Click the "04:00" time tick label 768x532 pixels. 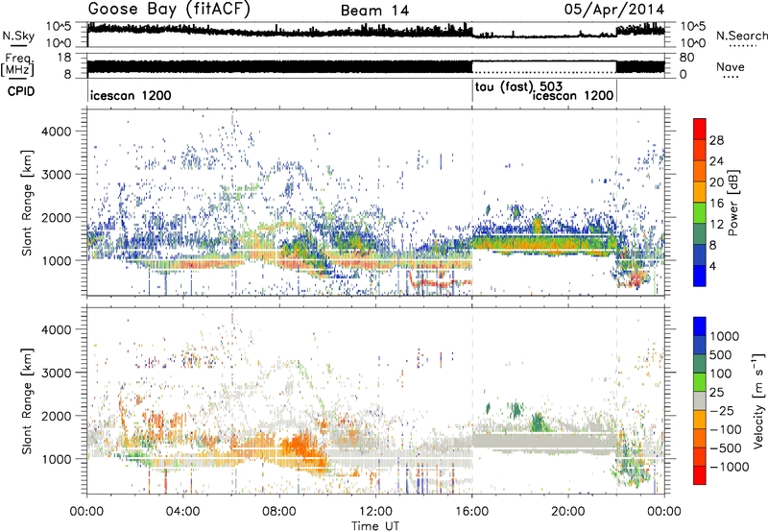(182, 512)
